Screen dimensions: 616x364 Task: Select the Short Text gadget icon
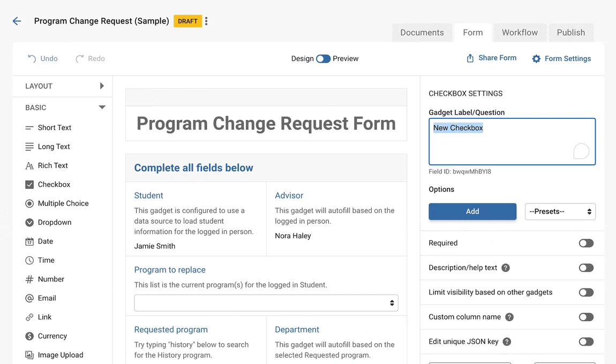click(x=29, y=127)
